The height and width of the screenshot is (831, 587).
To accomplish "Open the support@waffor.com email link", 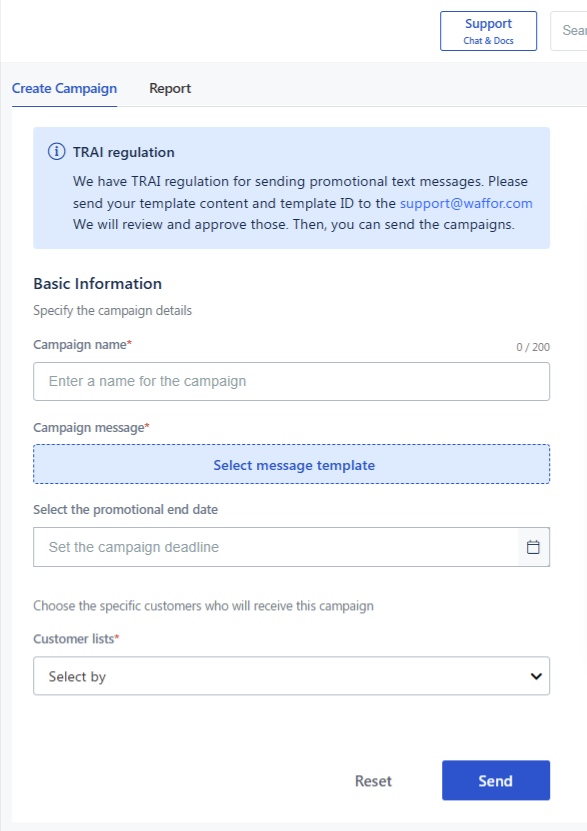I will click(x=466, y=204).
